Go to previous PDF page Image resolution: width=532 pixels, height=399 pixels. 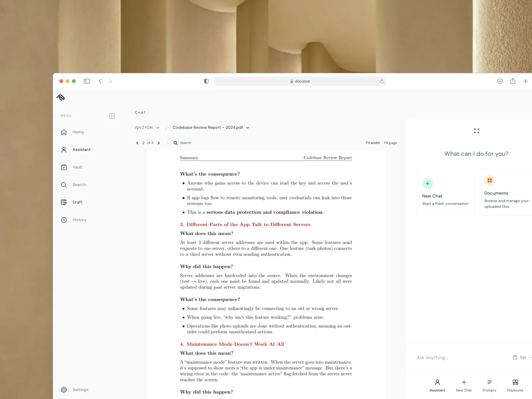click(x=137, y=143)
